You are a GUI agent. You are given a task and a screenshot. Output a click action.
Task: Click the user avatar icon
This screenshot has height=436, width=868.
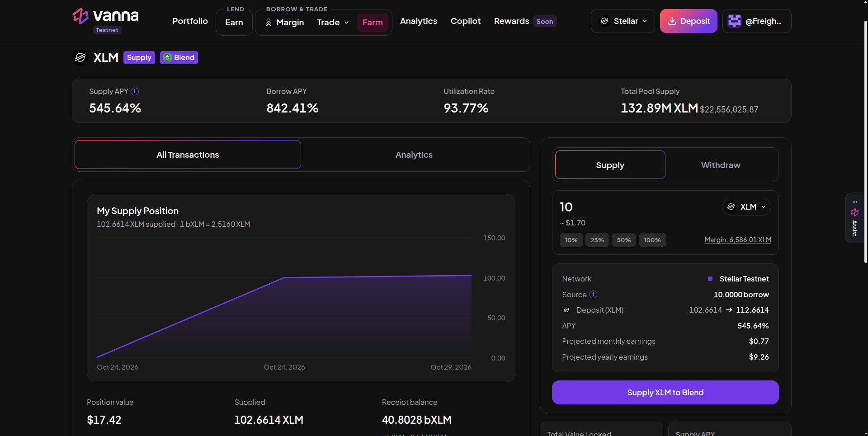coord(735,21)
